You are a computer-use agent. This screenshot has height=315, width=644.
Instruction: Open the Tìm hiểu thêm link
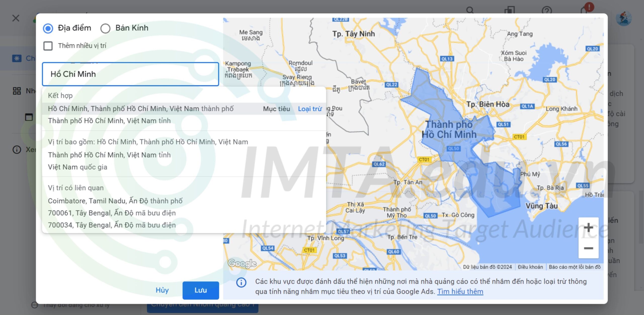(460, 291)
